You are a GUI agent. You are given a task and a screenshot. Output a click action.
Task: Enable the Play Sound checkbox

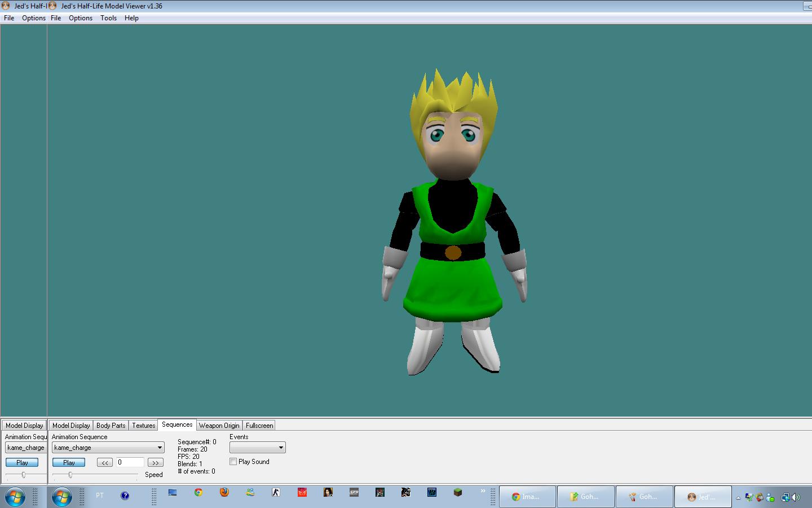tap(233, 462)
